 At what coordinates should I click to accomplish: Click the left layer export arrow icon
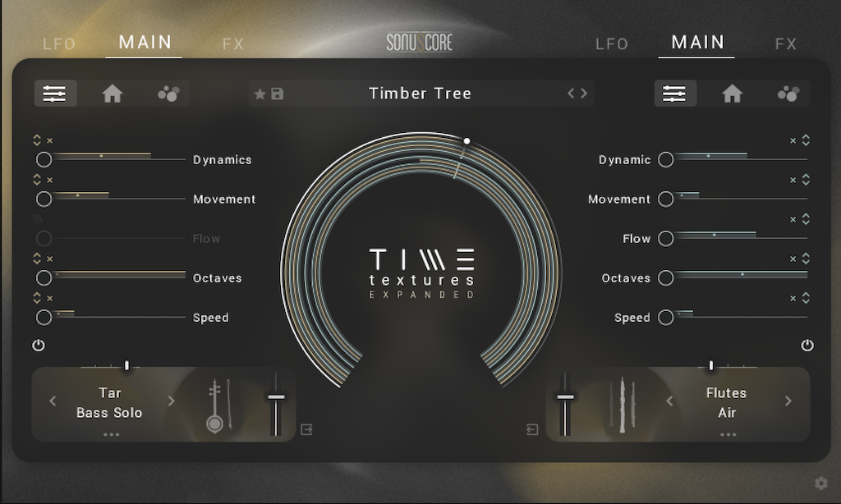307,429
